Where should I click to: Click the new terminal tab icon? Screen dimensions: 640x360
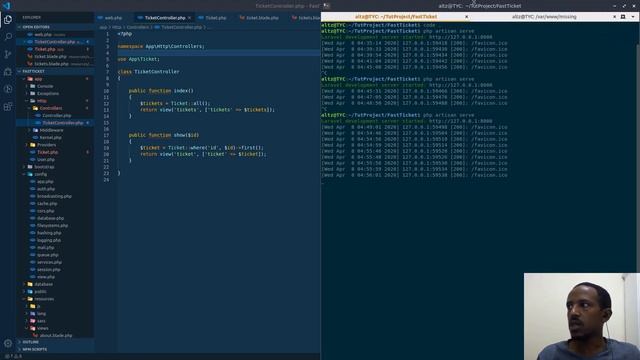point(623,17)
